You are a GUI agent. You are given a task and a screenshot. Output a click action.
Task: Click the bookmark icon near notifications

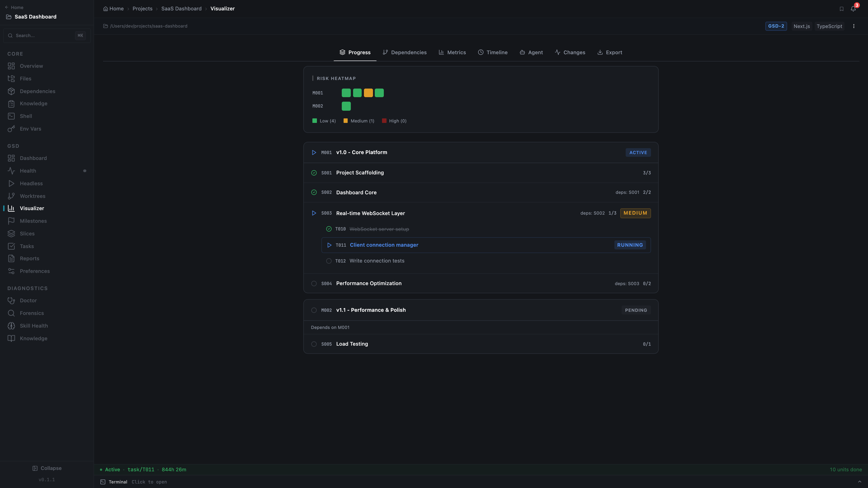click(x=841, y=8)
